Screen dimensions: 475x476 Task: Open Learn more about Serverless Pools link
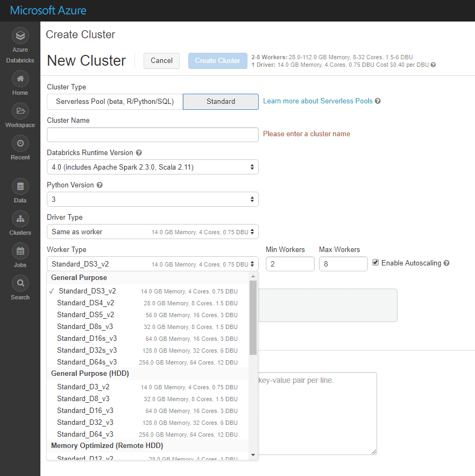coord(317,101)
